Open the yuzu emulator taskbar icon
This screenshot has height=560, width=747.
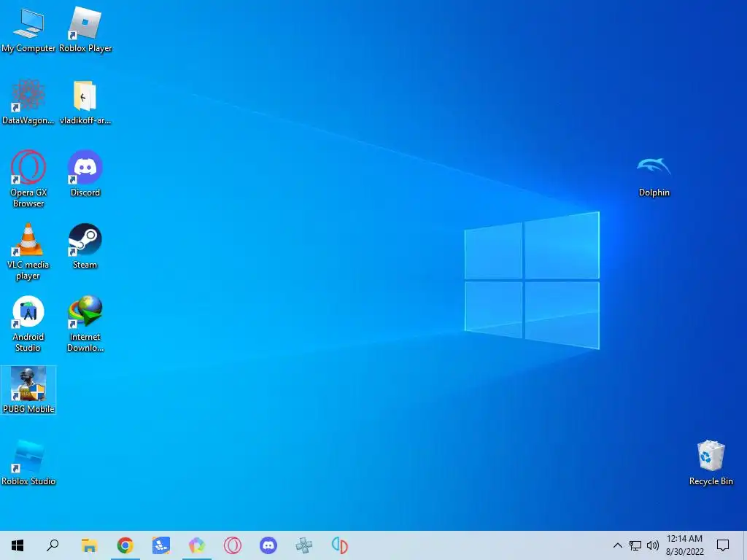[x=340, y=545]
